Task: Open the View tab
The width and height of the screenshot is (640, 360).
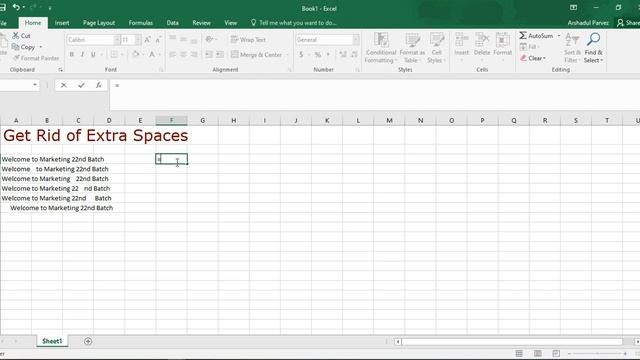Action: tap(230, 23)
